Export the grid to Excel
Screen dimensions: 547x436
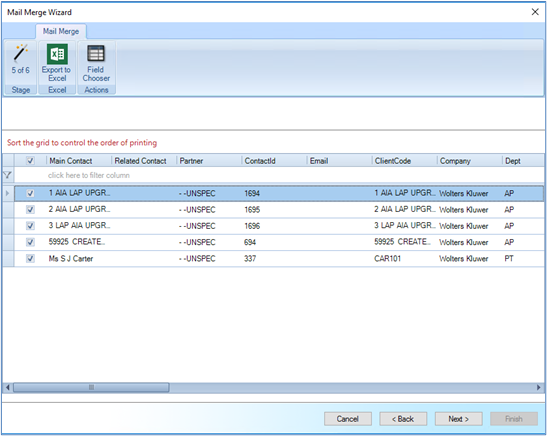click(57, 63)
